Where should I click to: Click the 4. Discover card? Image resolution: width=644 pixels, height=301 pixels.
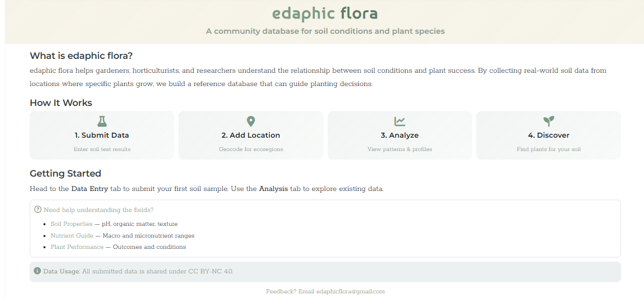(548, 135)
